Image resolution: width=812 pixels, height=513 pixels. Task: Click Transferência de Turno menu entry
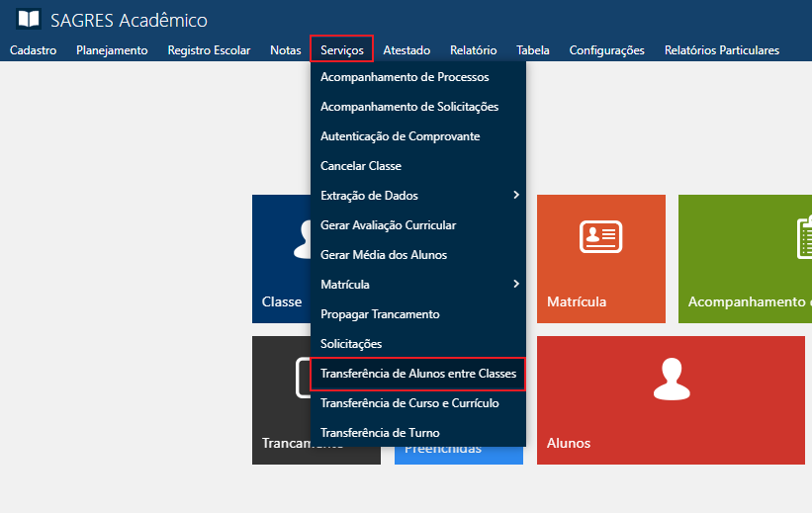tap(380, 433)
